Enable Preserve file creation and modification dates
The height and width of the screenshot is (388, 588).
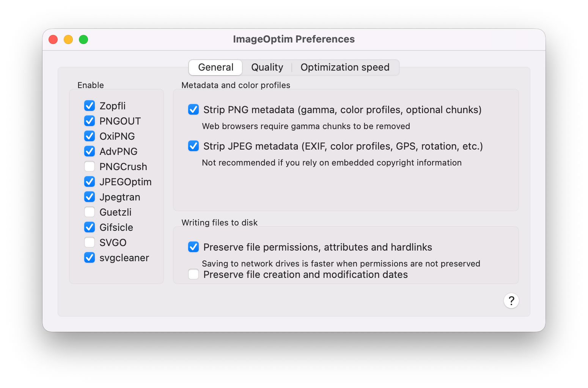[x=193, y=274]
